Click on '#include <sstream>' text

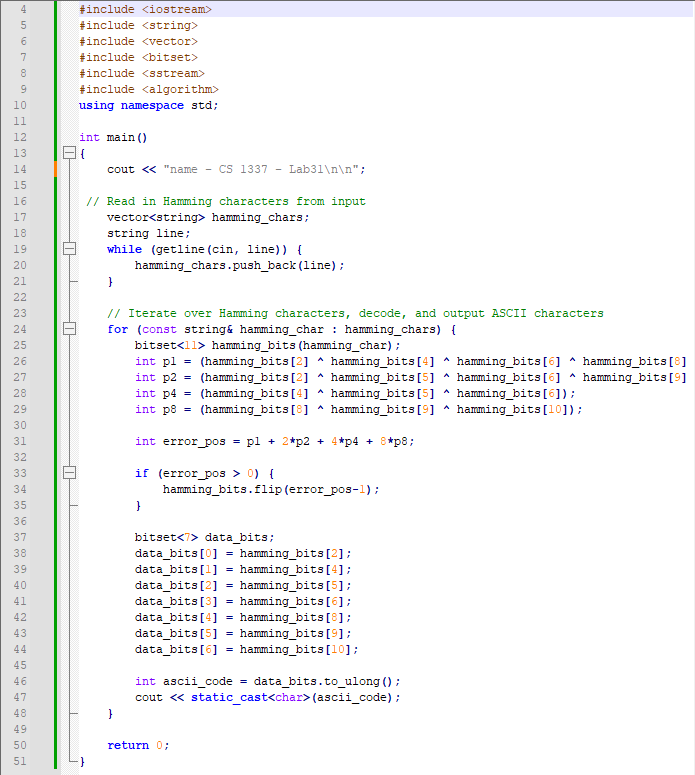(x=142, y=73)
